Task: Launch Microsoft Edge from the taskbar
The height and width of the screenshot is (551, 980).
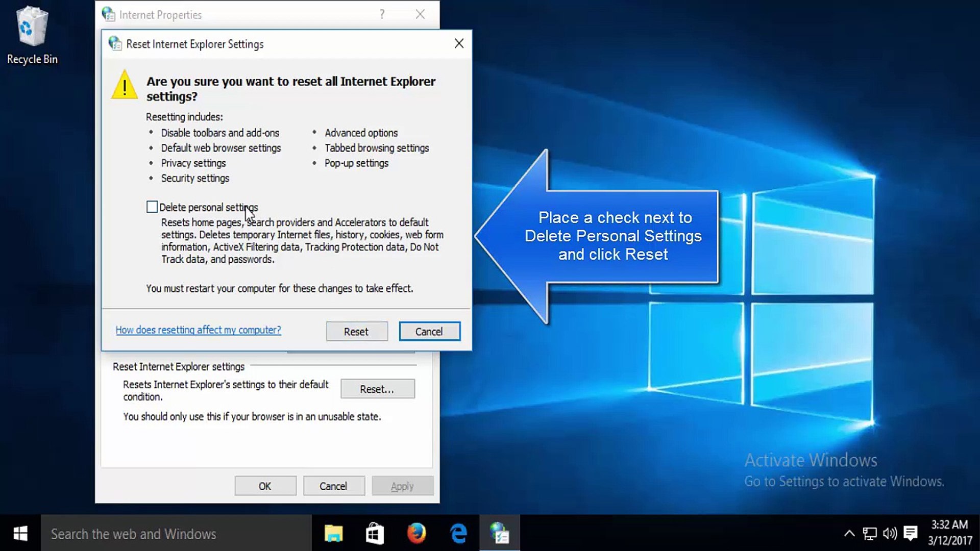Action: pos(458,534)
